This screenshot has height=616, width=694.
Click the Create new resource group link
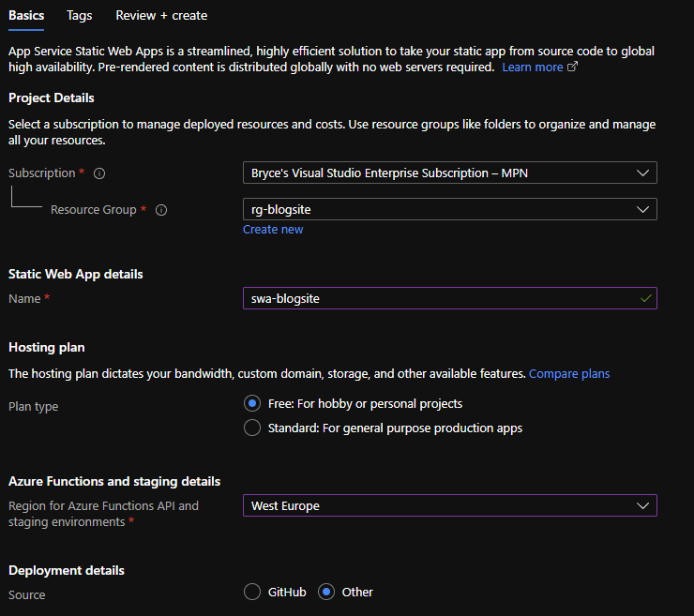pos(273,230)
